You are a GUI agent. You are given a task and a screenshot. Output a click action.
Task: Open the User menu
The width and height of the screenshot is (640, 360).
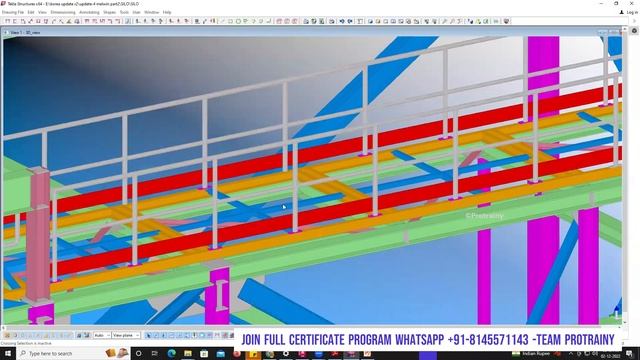(136, 12)
